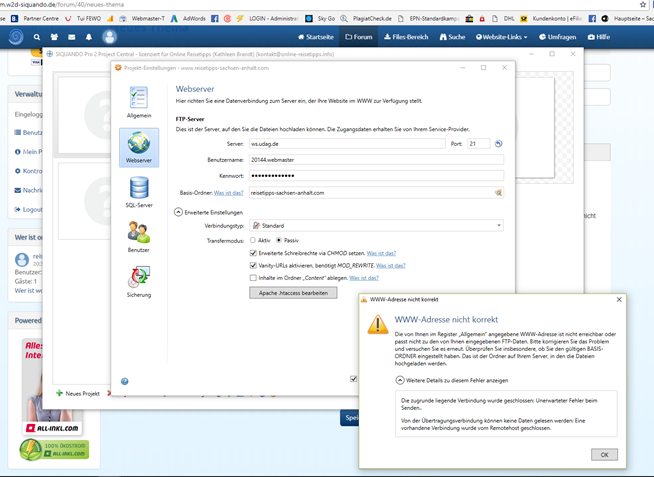Collapse Weitere Details zu diesem Fehler

tap(400, 380)
